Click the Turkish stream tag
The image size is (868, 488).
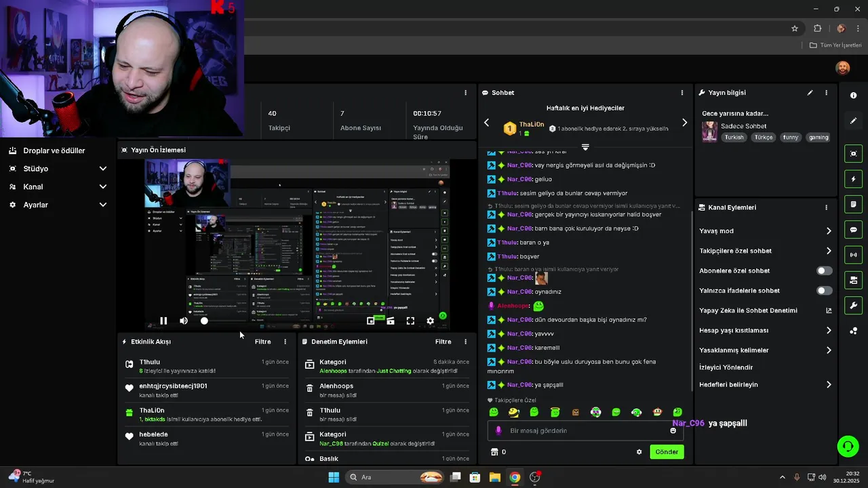click(734, 137)
